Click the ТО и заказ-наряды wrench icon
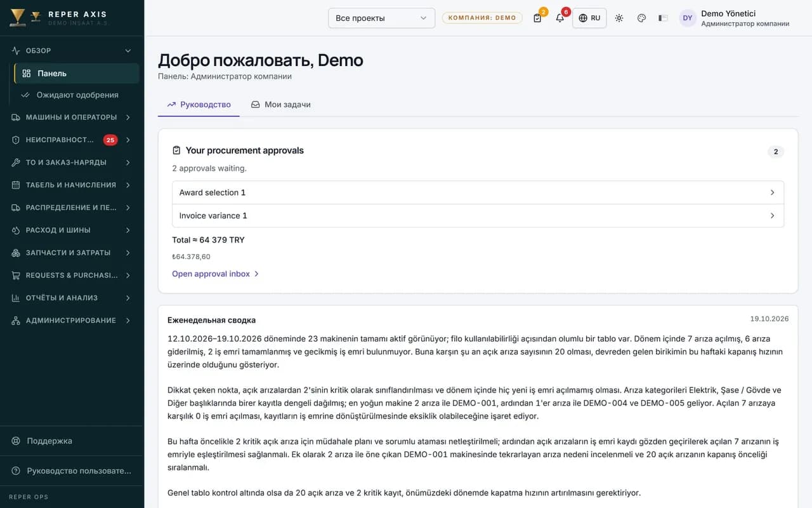This screenshot has width=812, height=508. [16, 163]
